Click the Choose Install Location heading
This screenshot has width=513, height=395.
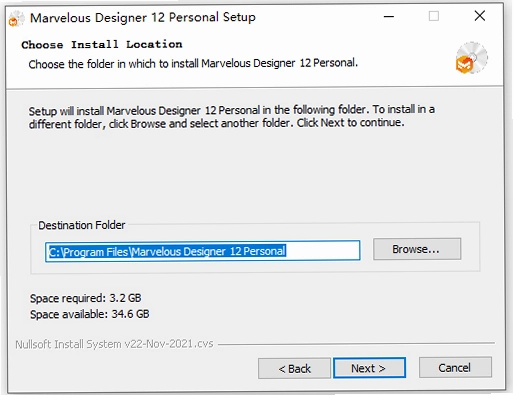click(x=102, y=45)
